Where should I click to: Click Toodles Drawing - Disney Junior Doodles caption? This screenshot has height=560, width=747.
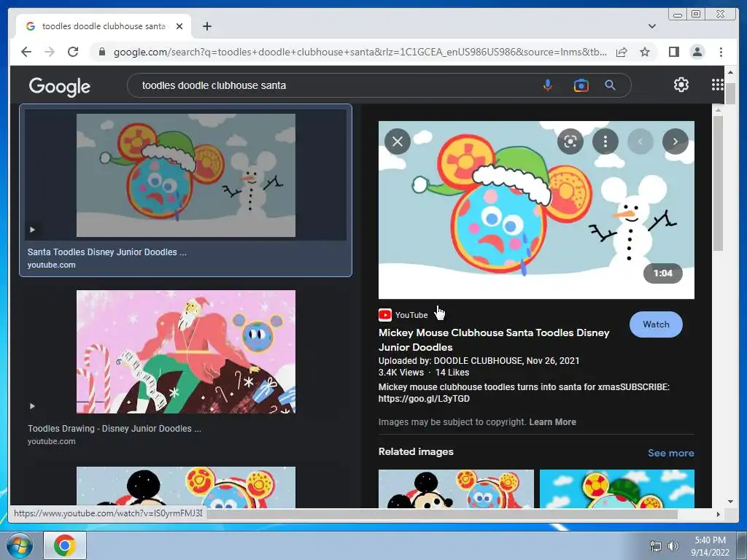point(115,429)
